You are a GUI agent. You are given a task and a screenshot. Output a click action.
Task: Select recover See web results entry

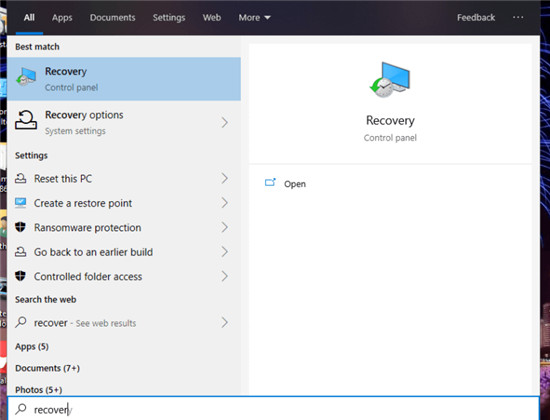pos(124,323)
